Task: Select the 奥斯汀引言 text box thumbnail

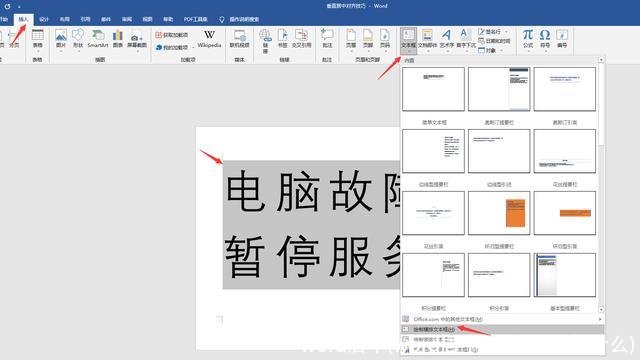Action: coord(564,89)
